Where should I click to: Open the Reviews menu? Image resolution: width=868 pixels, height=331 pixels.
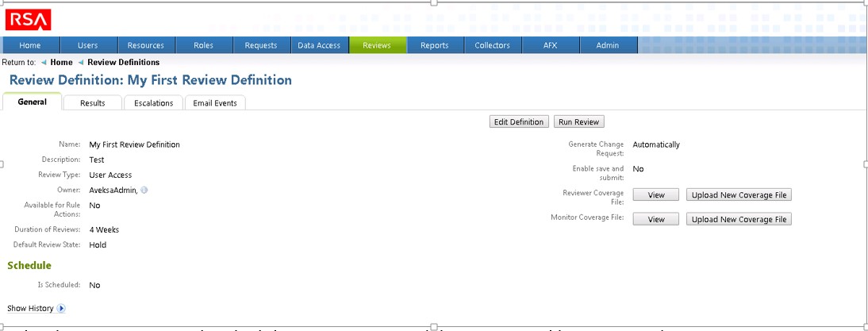click(x=377, y=45)
